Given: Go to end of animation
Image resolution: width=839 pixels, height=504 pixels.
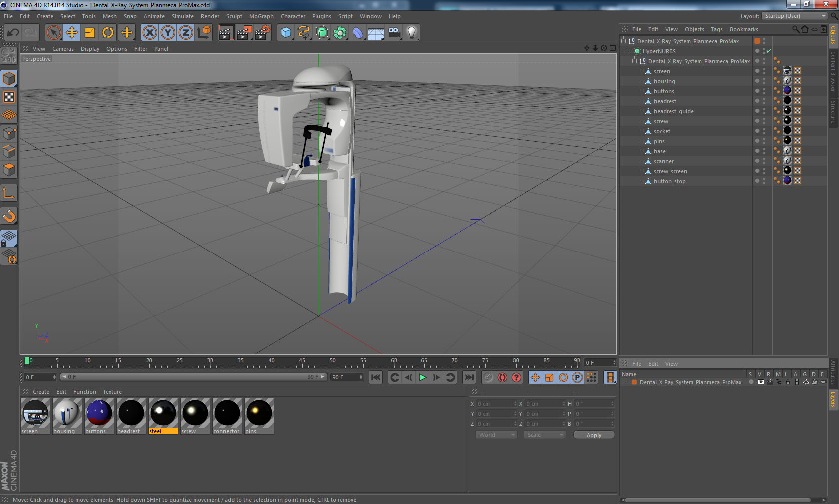Looking at the screenshot, I should click(x=469, y=377).
